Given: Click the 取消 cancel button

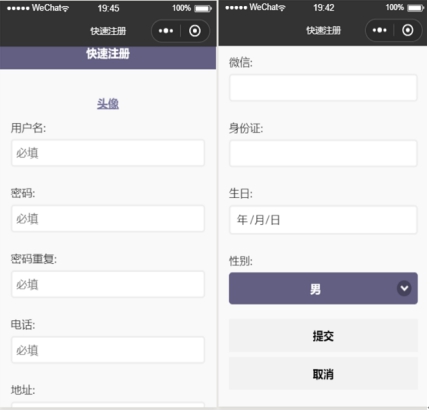Looking at the screenshot, I should 323,374.
